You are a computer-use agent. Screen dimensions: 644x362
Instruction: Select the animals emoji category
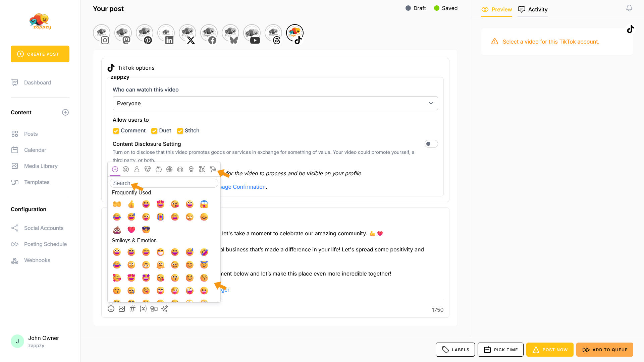pyautogui.click(x=148, y=169)
